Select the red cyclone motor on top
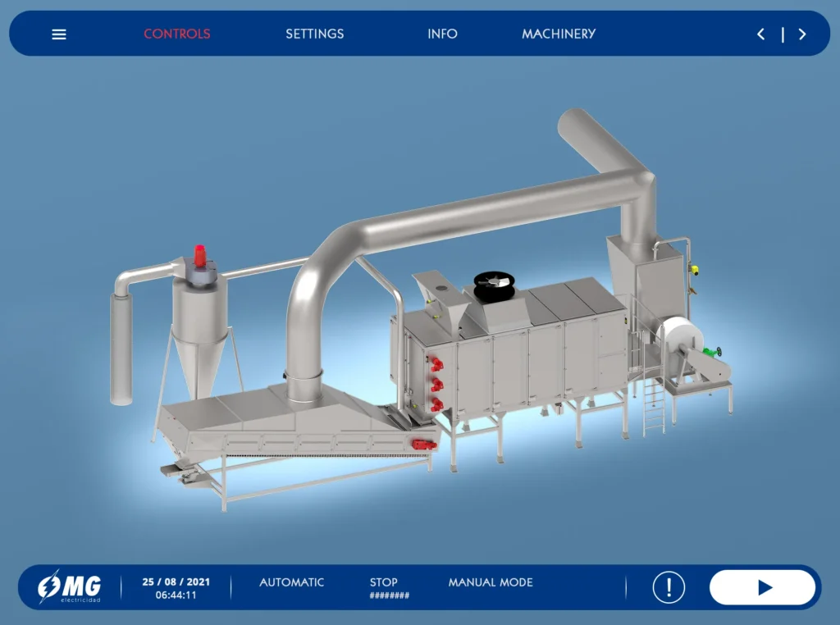 point(200,256)
